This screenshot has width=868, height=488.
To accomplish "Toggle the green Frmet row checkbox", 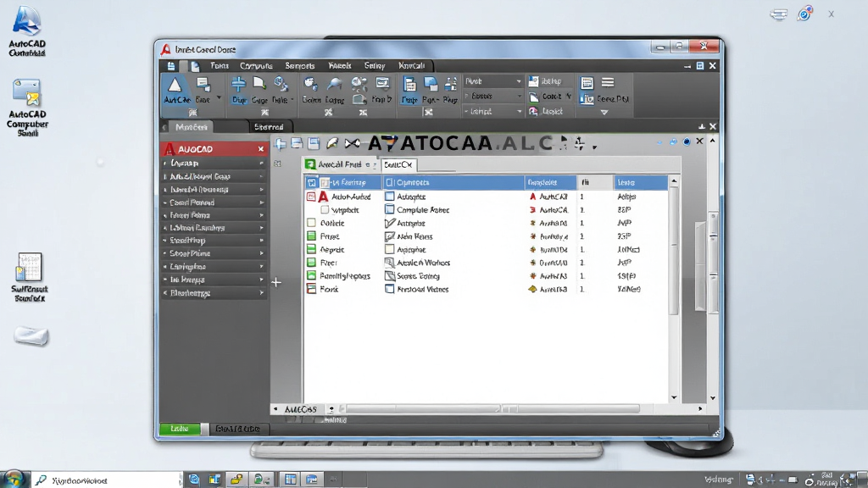I will coord(311,236).
